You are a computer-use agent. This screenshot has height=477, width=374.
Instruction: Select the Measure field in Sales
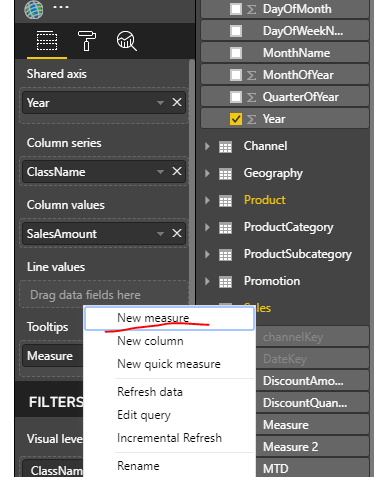point(312,425)
